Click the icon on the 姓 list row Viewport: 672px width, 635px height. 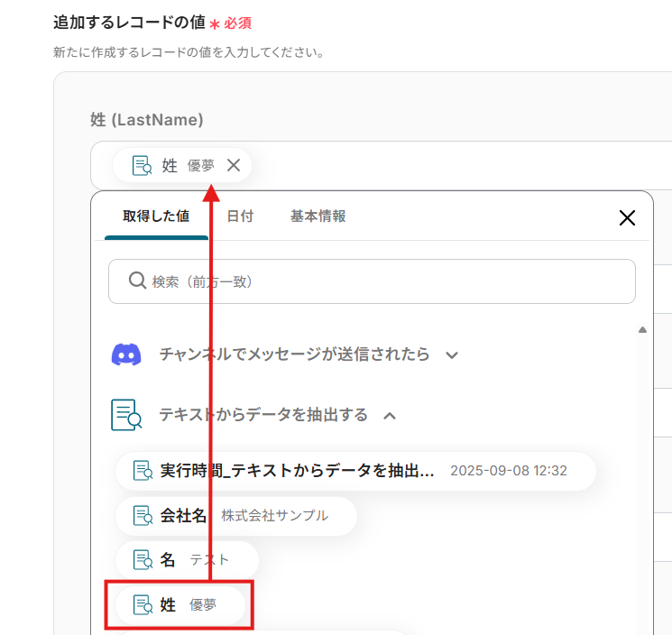143,604
